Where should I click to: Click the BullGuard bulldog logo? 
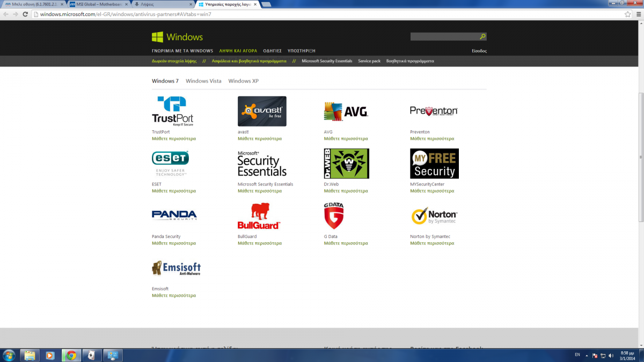point(259,216)
